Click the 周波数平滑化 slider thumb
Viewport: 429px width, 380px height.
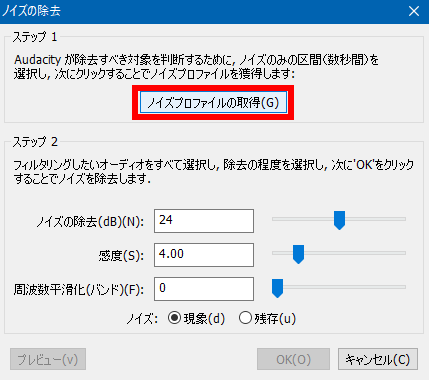277,288
